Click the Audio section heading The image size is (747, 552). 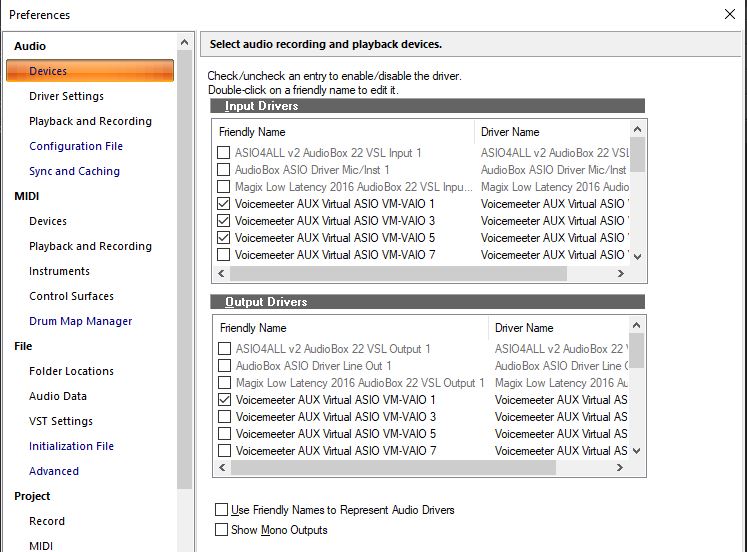[30, 46]
